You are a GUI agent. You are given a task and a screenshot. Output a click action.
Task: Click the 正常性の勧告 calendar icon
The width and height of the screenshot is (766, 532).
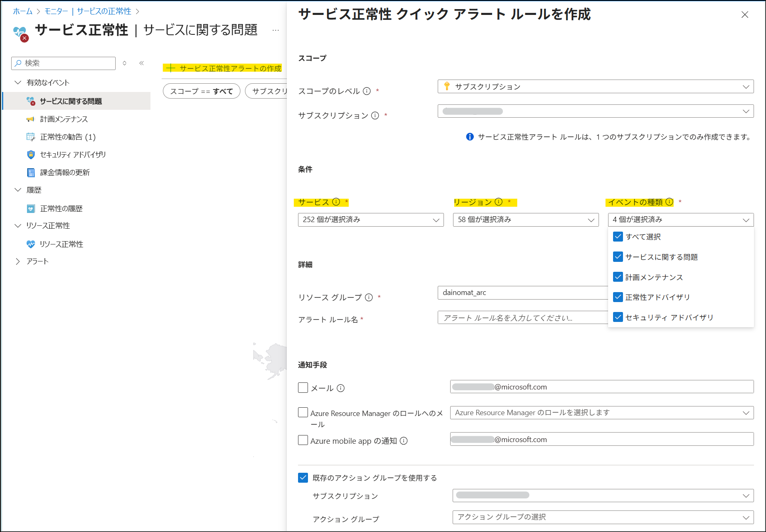pos(31,137)
